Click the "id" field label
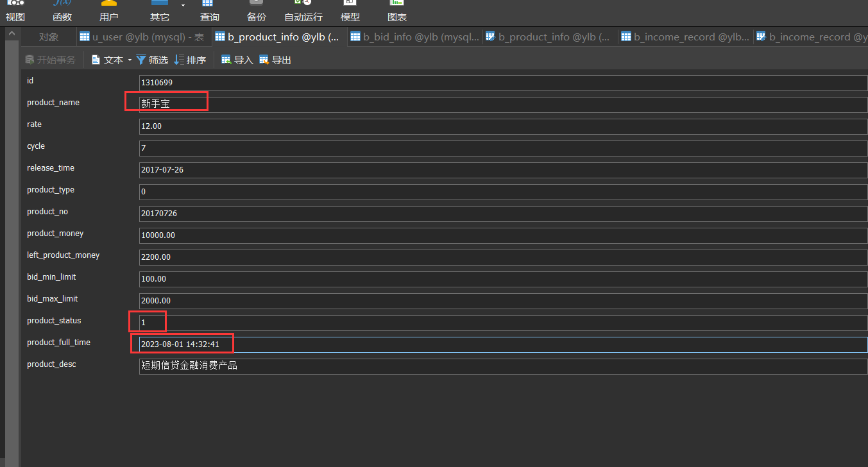The height and width of the screenshot is (467, 868). pos(30,81)
